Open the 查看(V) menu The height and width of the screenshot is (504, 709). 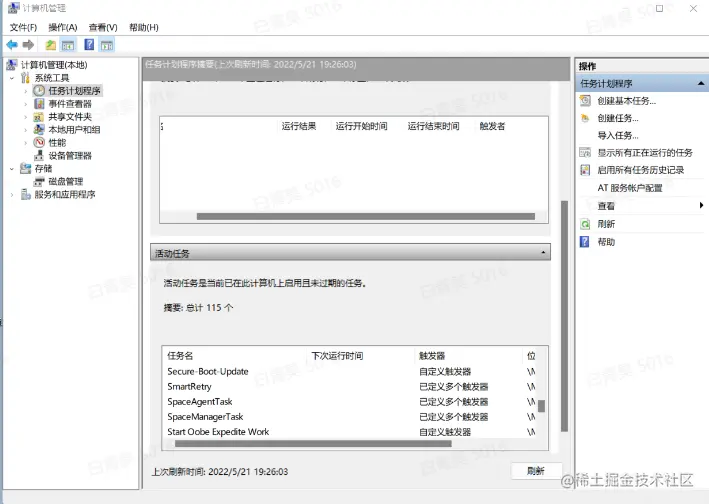point(103,28)
